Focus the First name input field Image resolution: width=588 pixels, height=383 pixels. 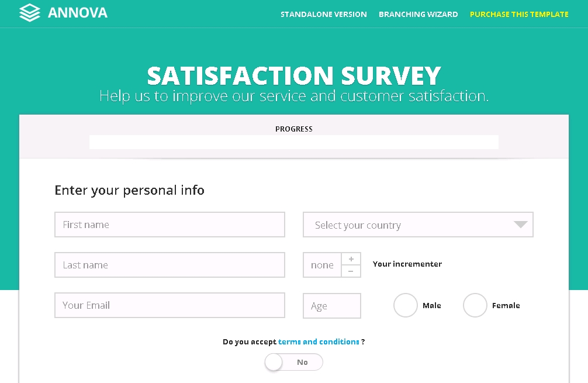[x=170, y=225]
